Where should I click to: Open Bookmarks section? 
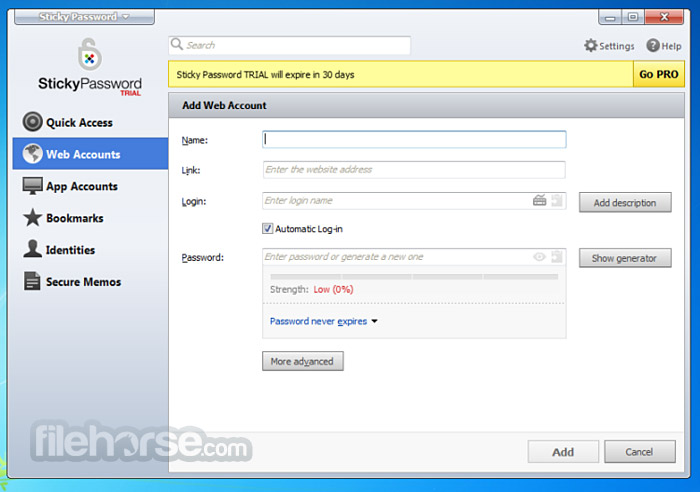tap(91, 217)
